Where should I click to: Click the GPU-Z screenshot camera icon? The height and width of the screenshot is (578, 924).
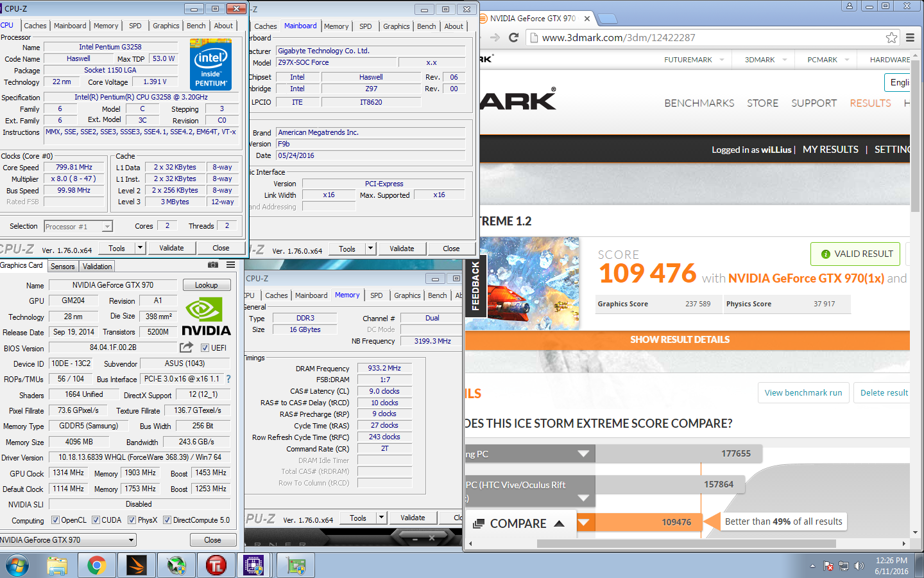click(x=213, y=265)
